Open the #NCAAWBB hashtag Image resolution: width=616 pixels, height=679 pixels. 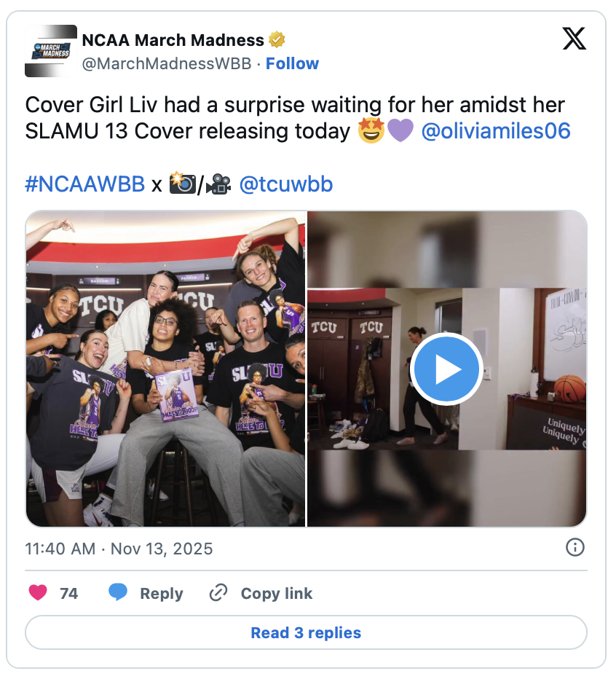coord(85,184)
